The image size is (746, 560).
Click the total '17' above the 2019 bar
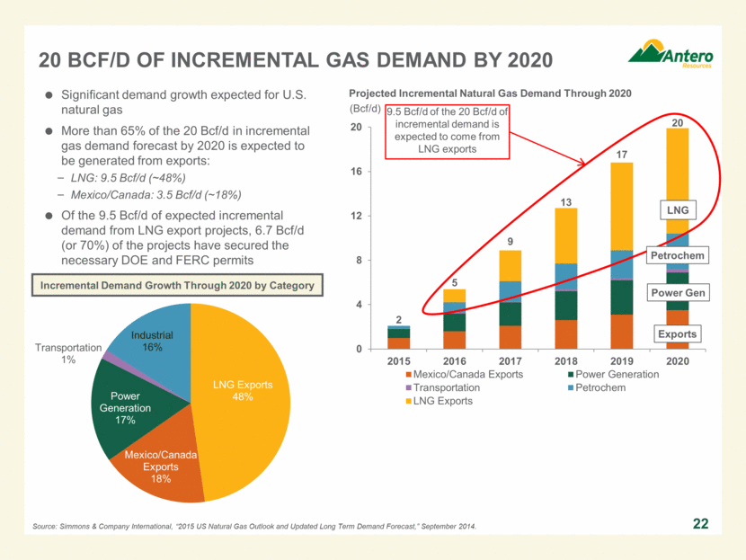coord(622,155)
